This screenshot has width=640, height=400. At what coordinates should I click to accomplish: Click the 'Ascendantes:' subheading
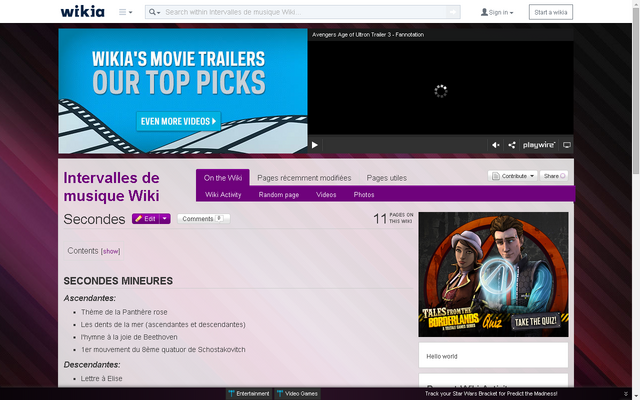click(x=90, y=298)
